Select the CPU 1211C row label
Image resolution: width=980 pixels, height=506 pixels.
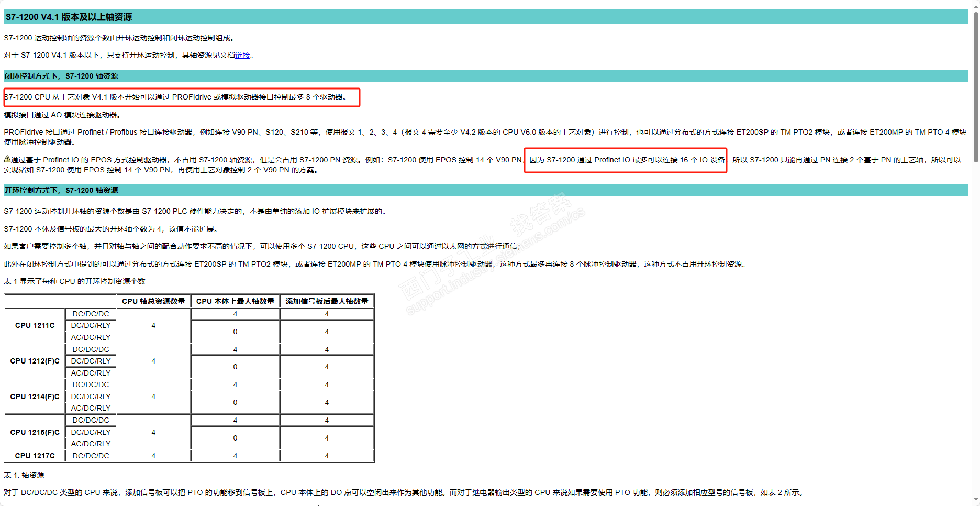point(35,325)
